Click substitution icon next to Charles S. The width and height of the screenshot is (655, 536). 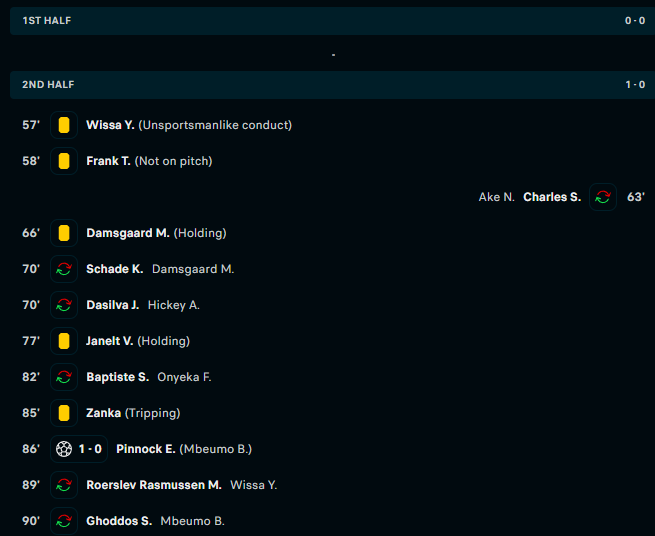click(602, 197)
